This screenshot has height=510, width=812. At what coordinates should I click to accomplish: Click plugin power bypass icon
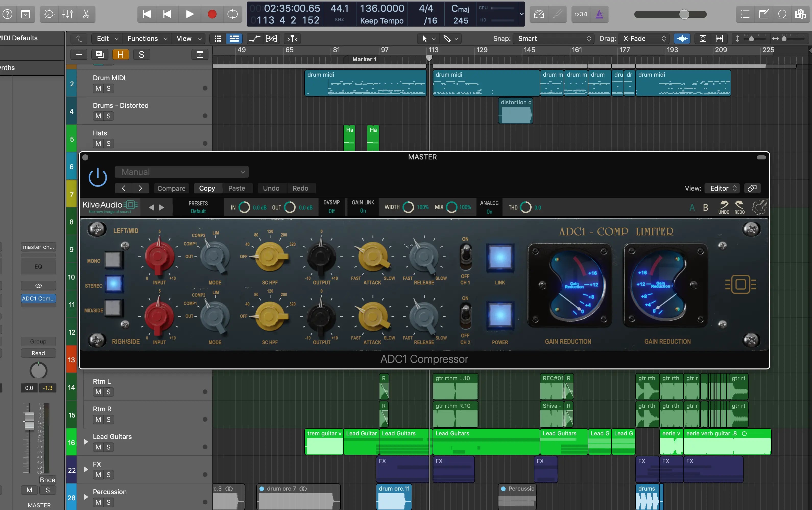pyautogui.click(x=98, y=177)
